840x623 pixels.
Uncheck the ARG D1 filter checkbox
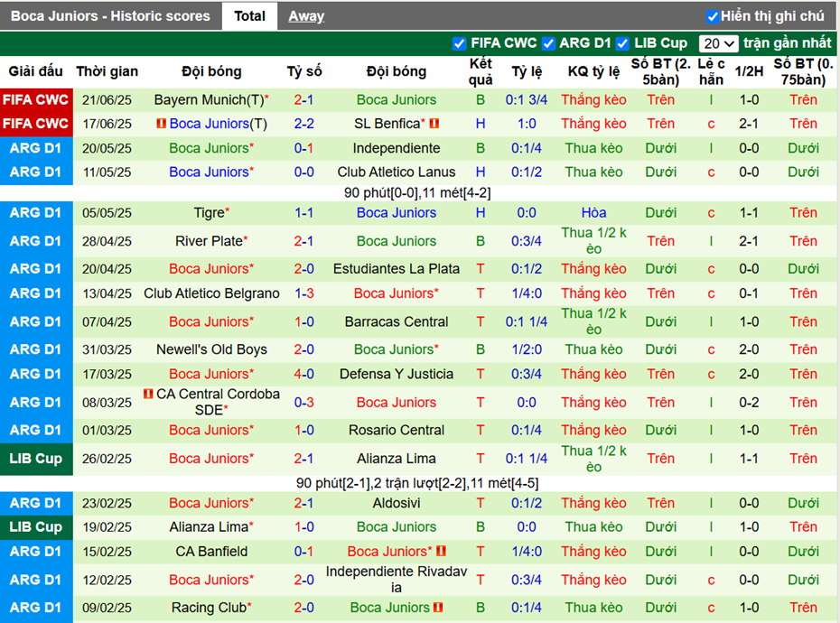coord(548,43)
